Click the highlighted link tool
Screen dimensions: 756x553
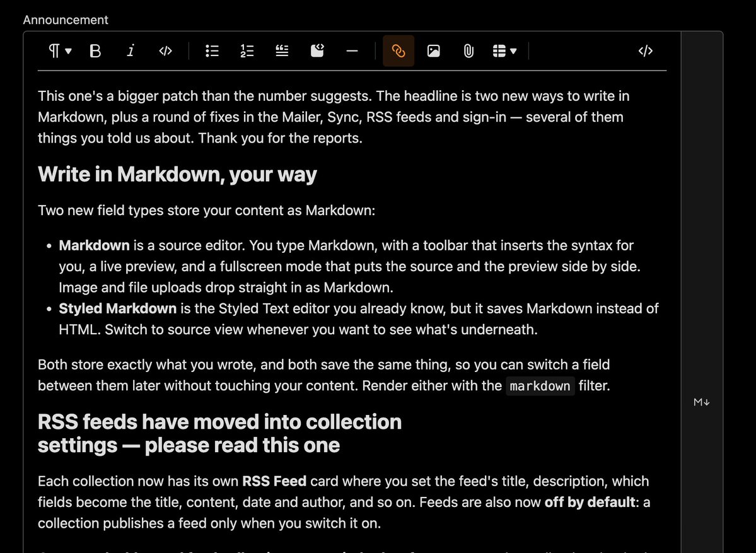click(398, 50)
